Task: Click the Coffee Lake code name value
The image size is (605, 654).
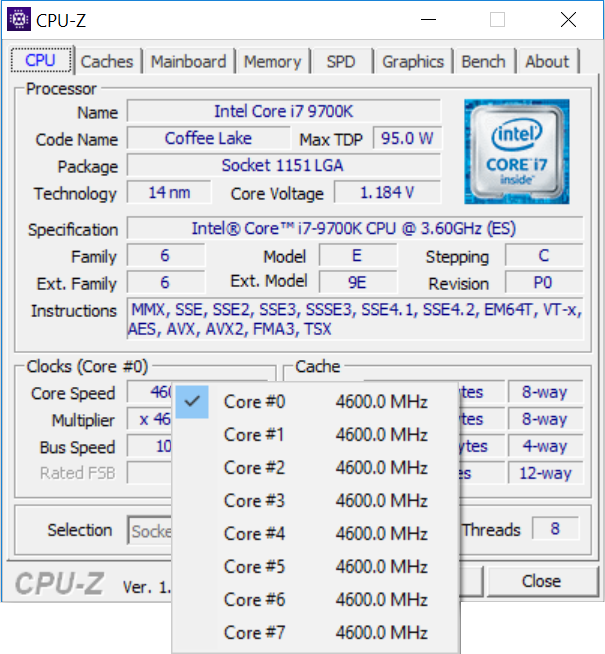Action: click(x=208, y=138)
